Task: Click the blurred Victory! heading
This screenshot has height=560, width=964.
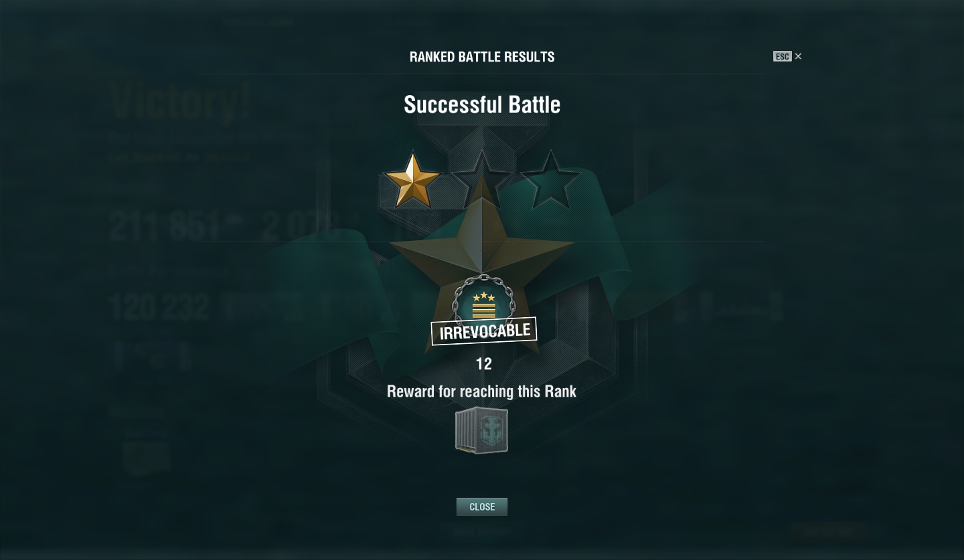Action: point(181,102)
